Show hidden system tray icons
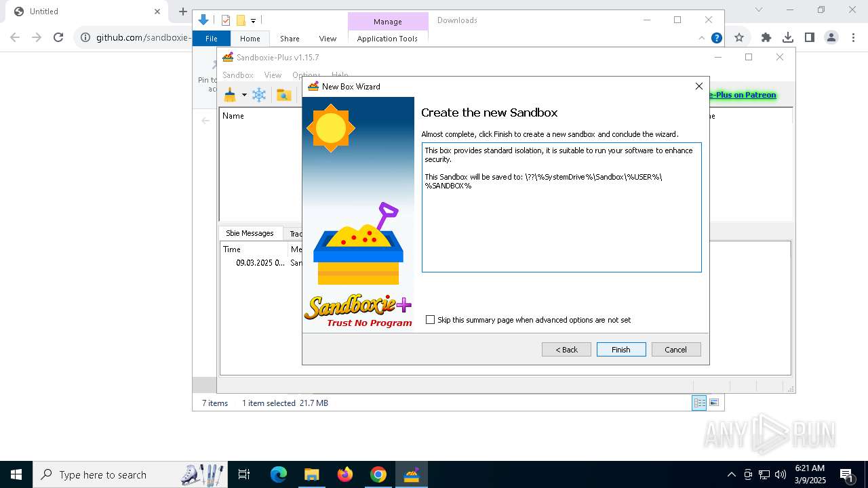868x488 pixels. [x=732, y=474]
